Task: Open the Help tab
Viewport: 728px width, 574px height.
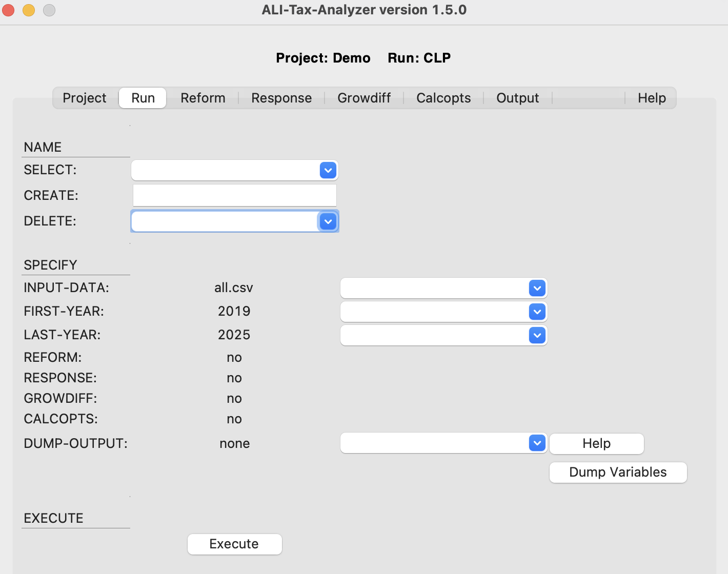Action: pos(651,97)
